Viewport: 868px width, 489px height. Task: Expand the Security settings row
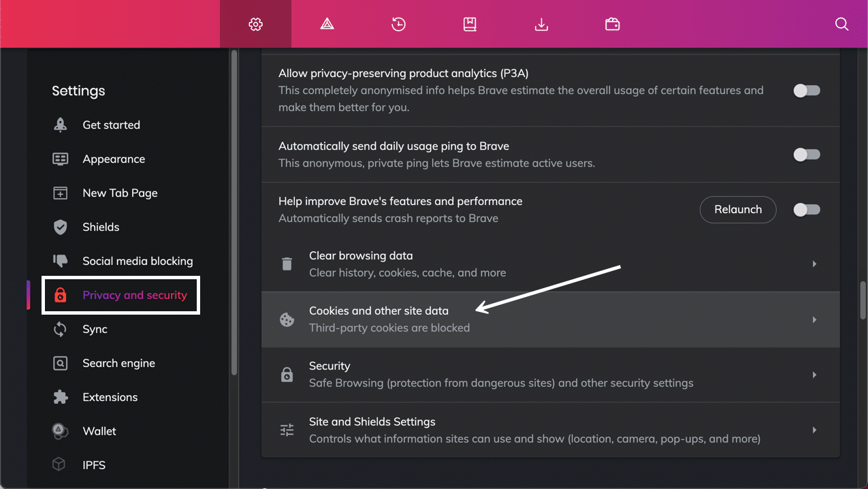pyautogui.click(x=814, y=375)
